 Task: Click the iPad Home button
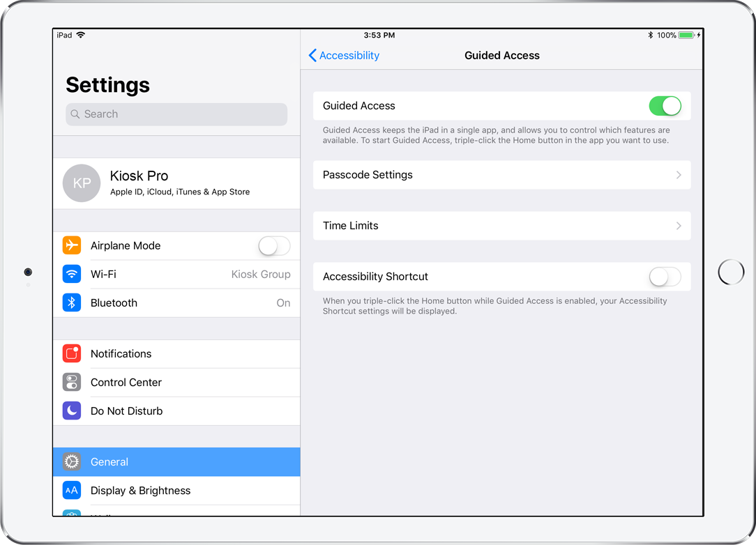point(731,272)
